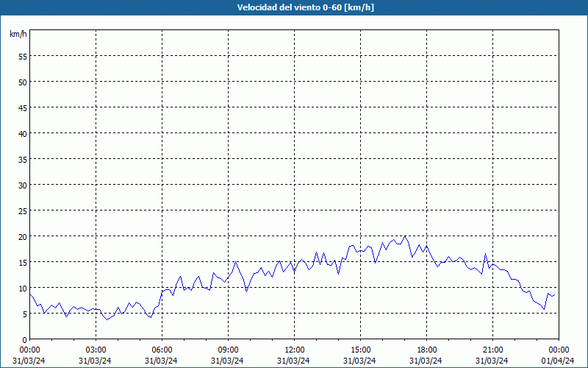Click the wind line's peak at 20 km/h
588x368 pixels.
[405, 236]
